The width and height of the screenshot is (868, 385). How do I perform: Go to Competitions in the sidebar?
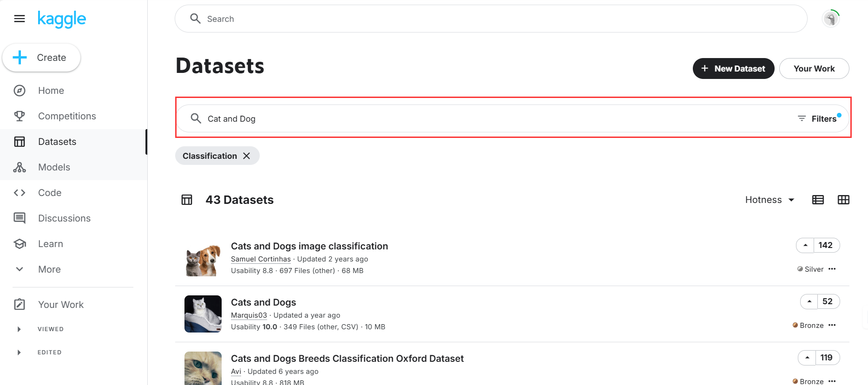pos(67,116)
